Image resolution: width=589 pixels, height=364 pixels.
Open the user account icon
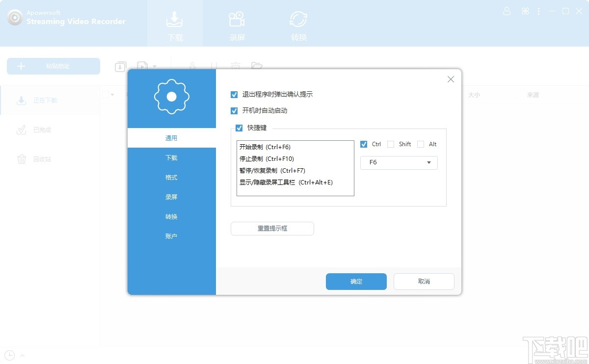click(507, 11)
